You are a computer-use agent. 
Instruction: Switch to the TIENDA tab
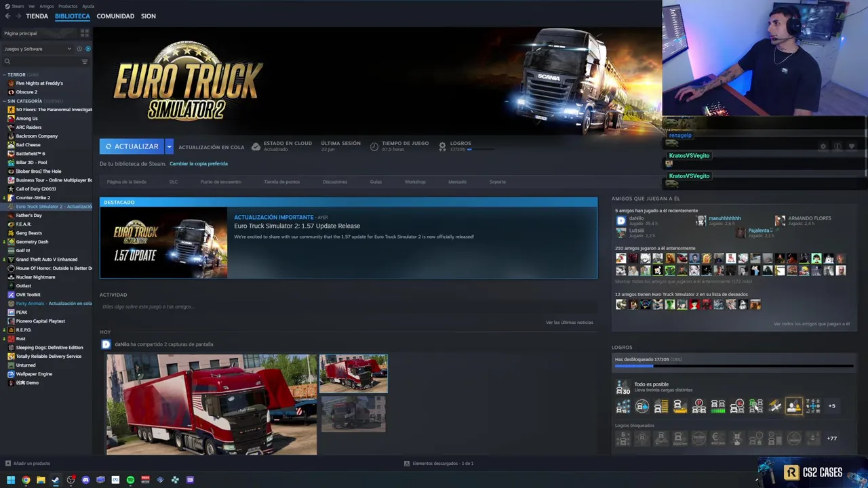coord(37,16)
